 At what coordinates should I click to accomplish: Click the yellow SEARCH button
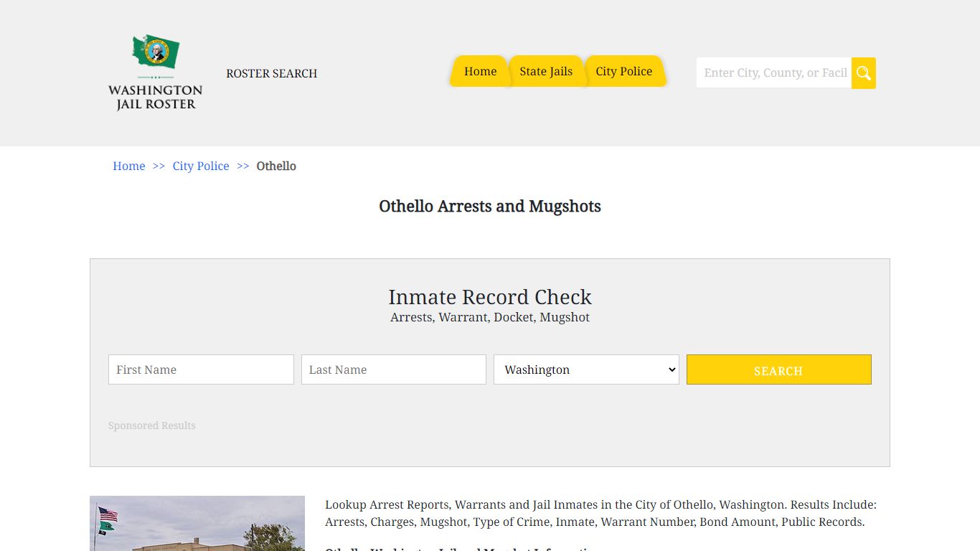[x=779, y=369]
